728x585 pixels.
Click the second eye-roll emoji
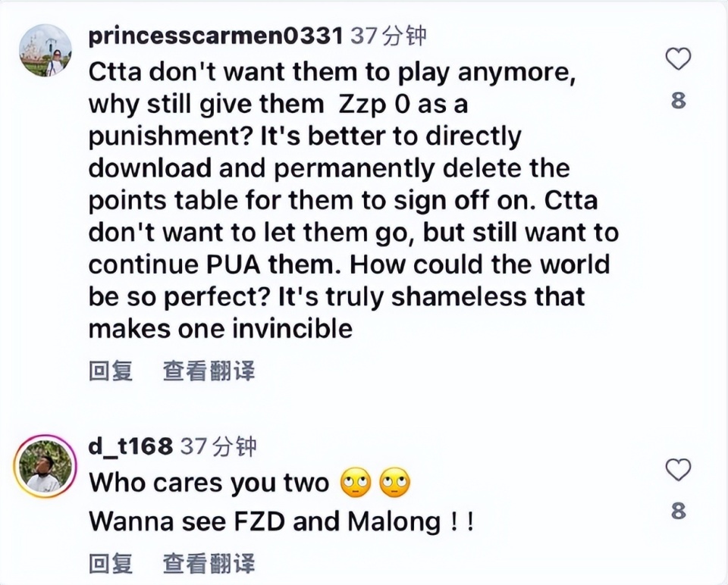[394, 483]
